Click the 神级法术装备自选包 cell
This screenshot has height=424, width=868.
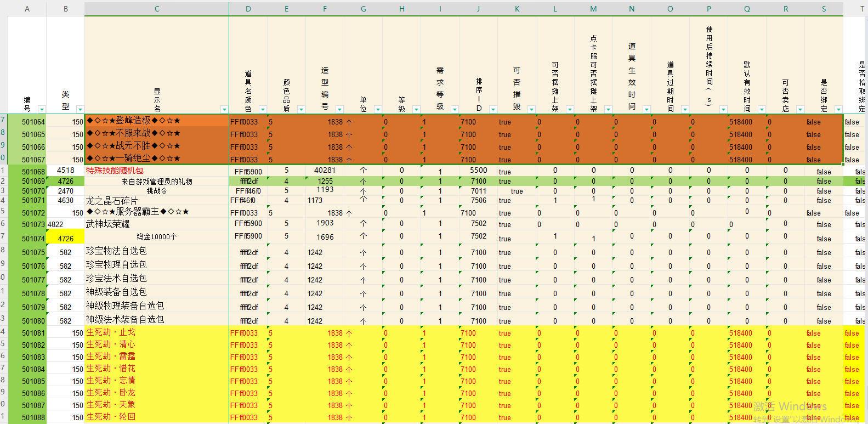pyautogui.click(x=125, y=320)
